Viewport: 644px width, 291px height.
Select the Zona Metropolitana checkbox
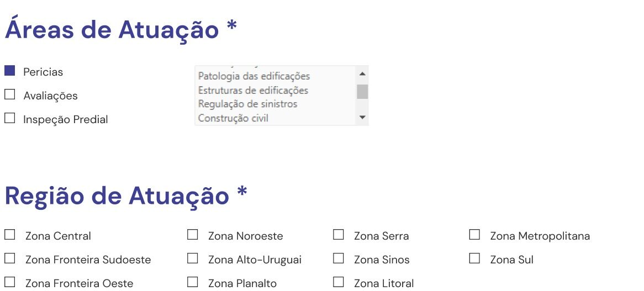click(475, 235)
